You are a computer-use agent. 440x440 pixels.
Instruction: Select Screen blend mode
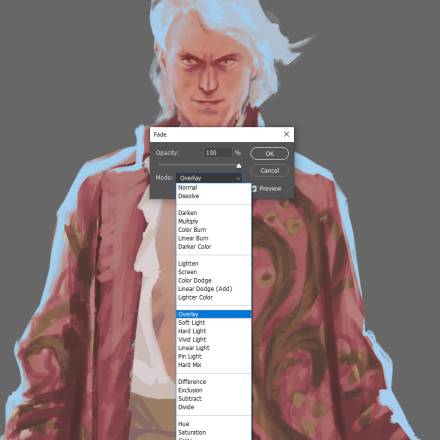tap(214, 272)
